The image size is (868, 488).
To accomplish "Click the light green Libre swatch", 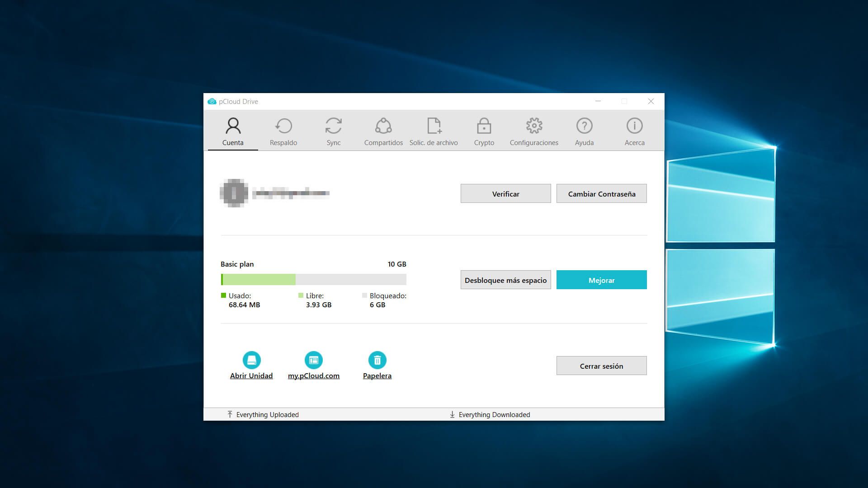I will point(301,296).
